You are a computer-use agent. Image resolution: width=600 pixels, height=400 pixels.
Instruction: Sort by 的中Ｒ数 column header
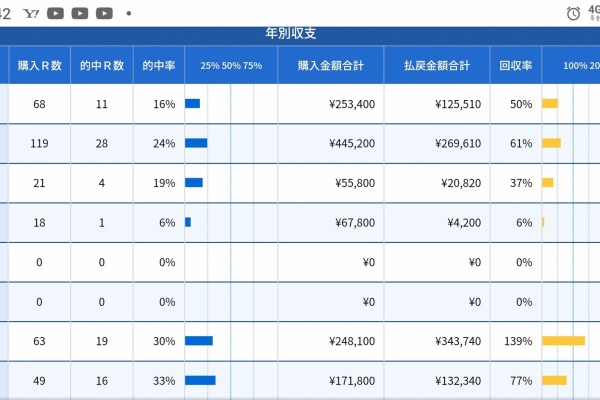click(x=101, y=65)
